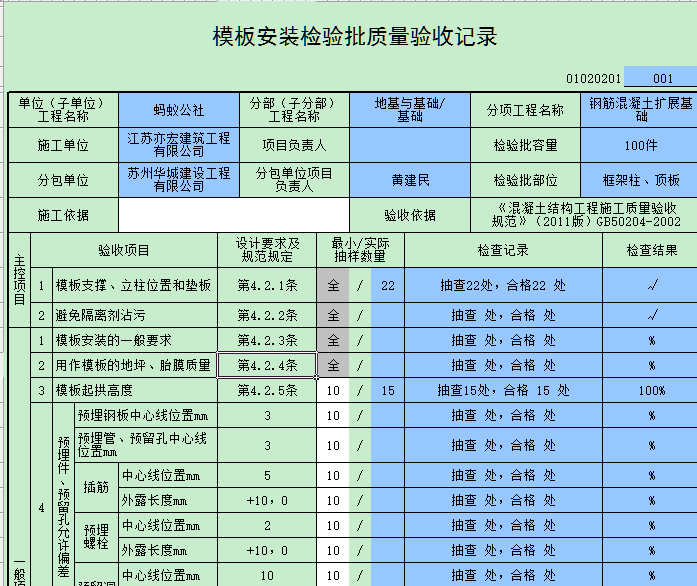This screenshot has height=586, width=697.
Task: Select the 《混凝土结构工程施工质量验收规范》 GB50204-2002 cell
Action: coord(584,215)
